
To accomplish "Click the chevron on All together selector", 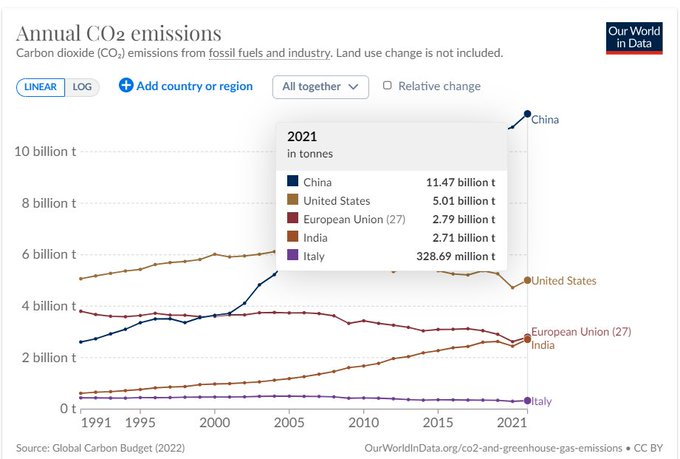I will (x=353, y=87).
